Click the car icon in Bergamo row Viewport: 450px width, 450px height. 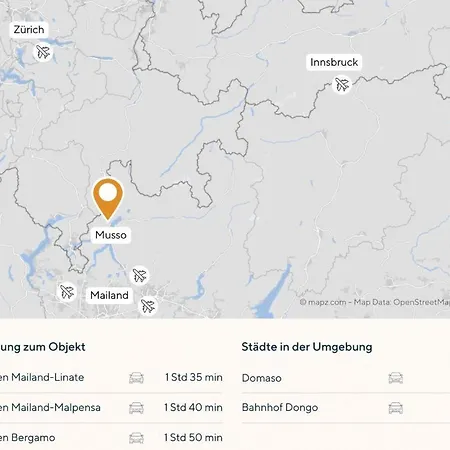(136, 438)
